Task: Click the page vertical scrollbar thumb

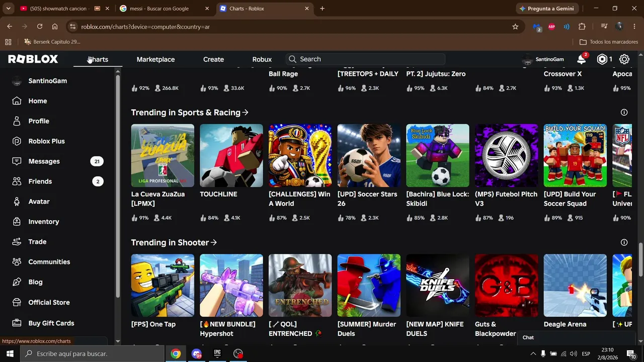Action: (640, 260)
